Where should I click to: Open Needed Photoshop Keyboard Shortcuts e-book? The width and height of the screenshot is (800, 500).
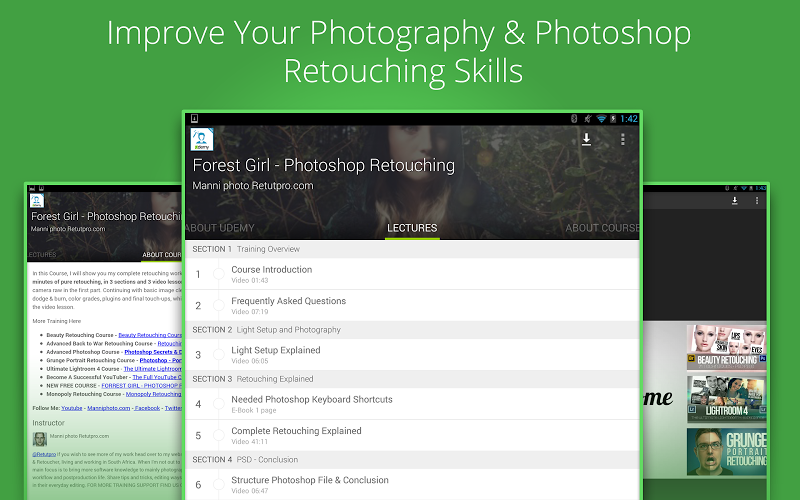coord(412,404)
